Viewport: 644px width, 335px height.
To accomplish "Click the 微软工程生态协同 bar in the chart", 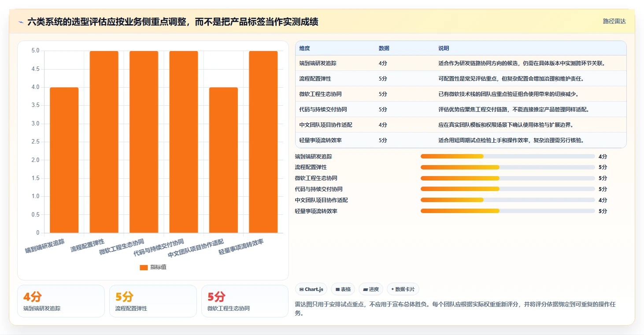I will (x=144, y=142).
